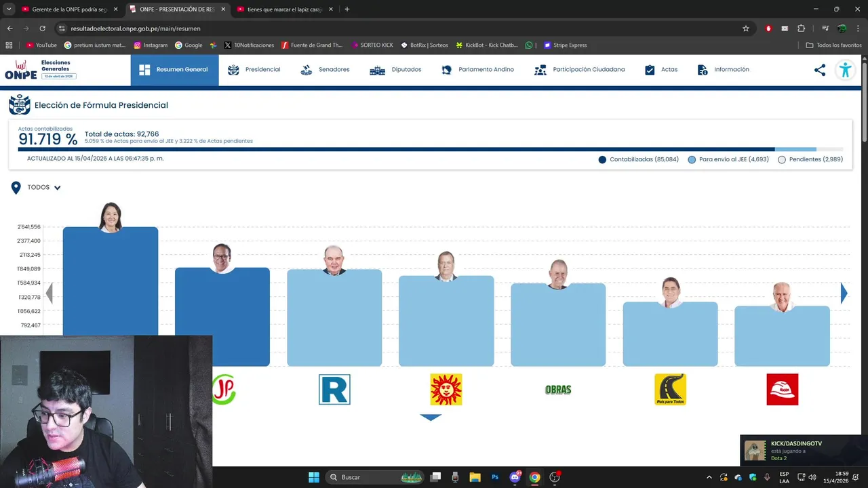
Task: Open Discord from the taskbar
Action: (515, 477)
